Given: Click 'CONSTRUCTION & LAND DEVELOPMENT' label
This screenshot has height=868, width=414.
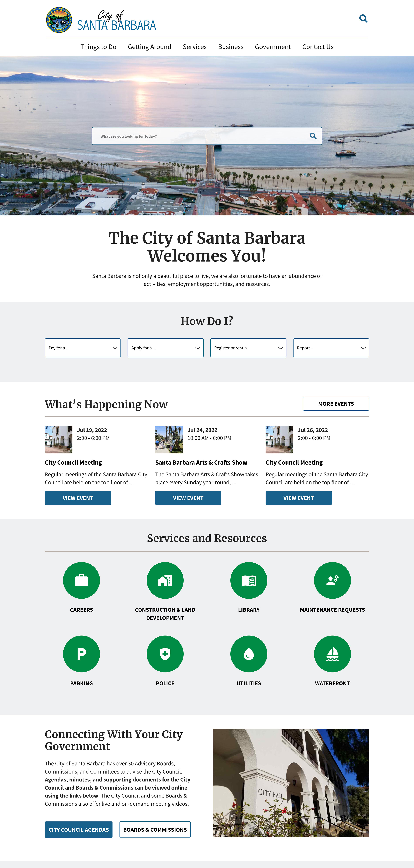Looking at the screenshot, I should click(165, 614).
